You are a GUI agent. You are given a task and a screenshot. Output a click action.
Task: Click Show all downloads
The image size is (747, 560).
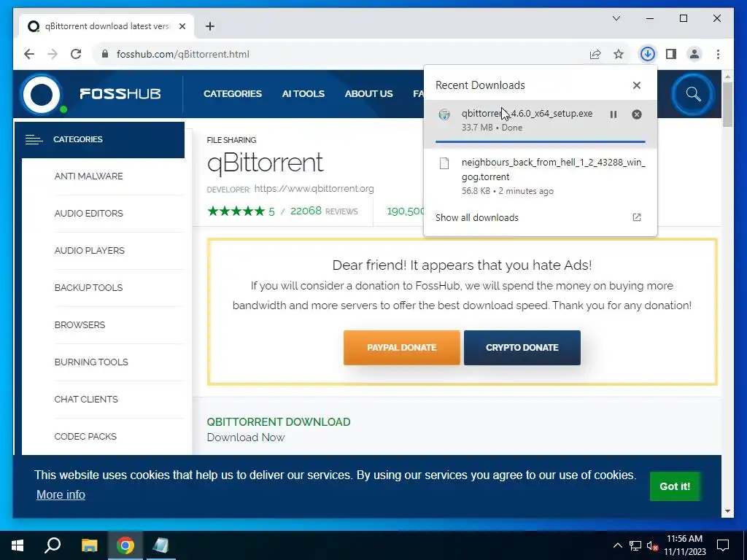477,217
